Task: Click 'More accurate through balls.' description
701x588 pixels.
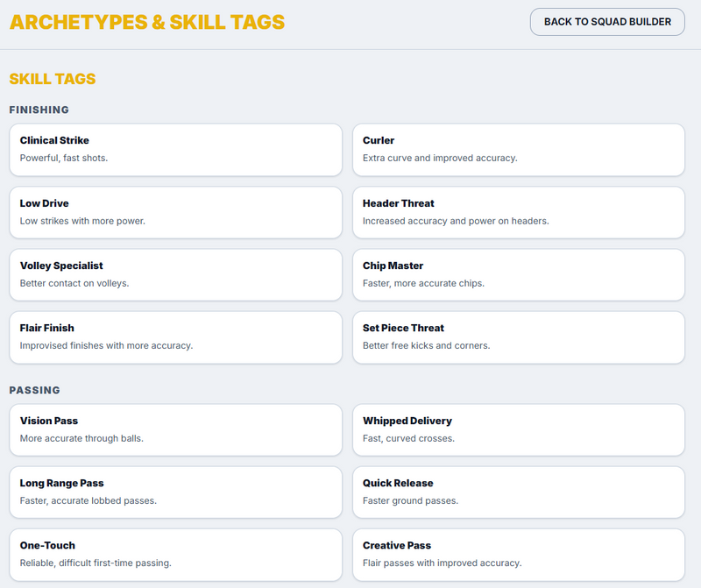Action: [81, 438]
